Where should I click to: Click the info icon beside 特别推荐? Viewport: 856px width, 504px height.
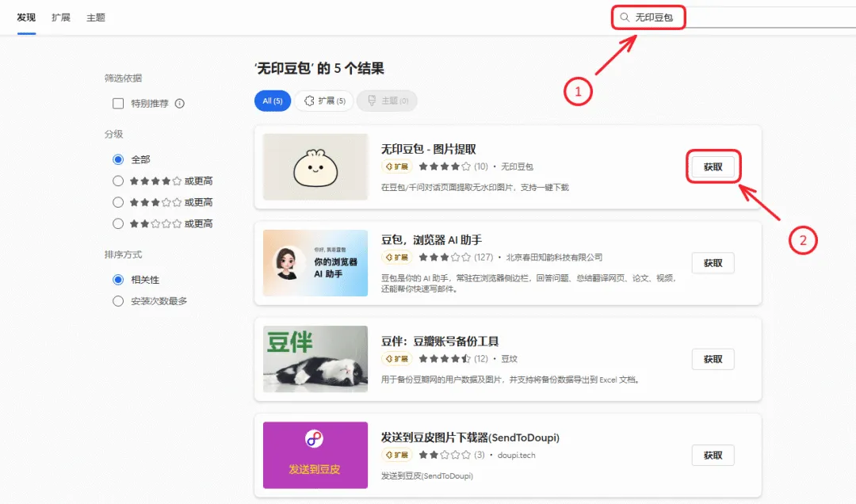(180, 103)
